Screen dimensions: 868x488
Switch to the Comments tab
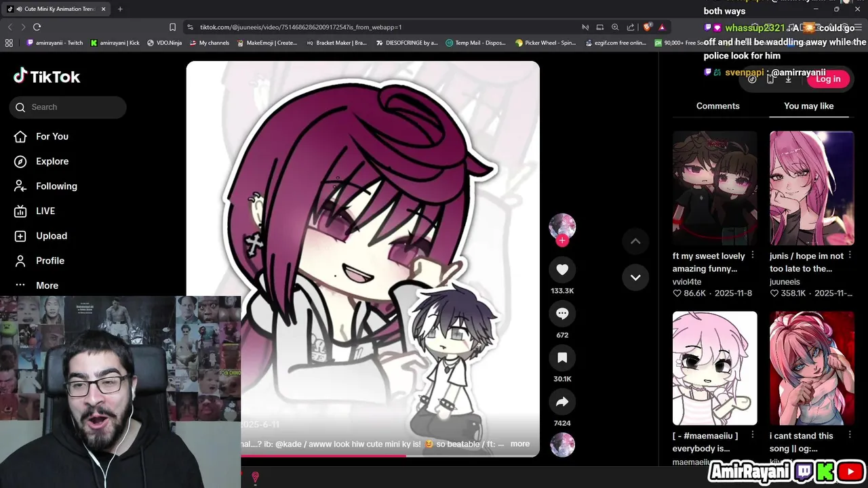tap(717, 106)
